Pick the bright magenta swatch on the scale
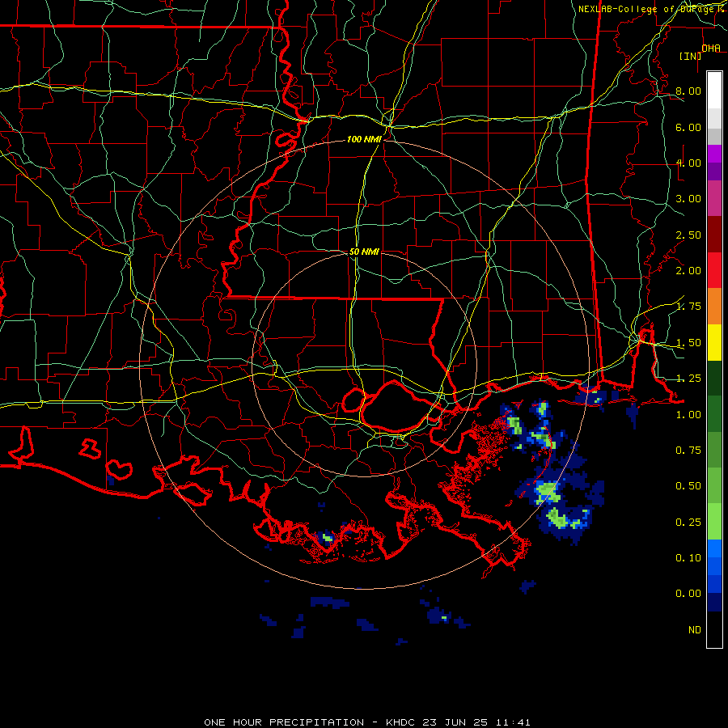This screenshot has width=728, height=728. pyautogui.click(x=714, y=154)
